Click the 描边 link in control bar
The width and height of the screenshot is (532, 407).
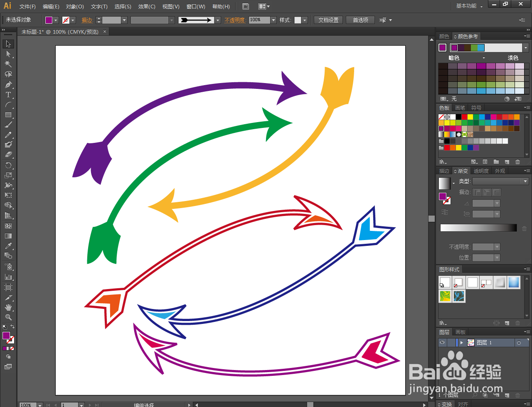(x=87, y=20)
